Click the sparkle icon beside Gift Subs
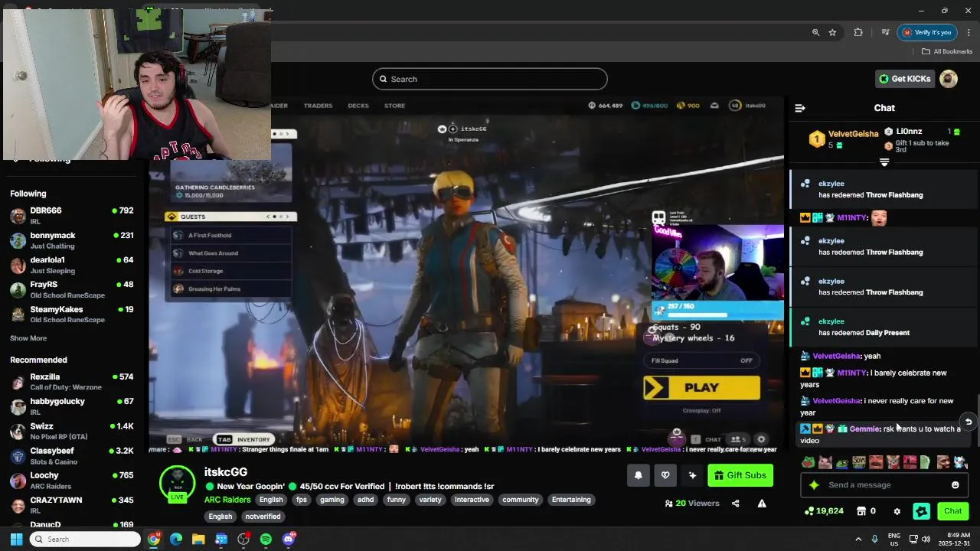 click(692, 475)
